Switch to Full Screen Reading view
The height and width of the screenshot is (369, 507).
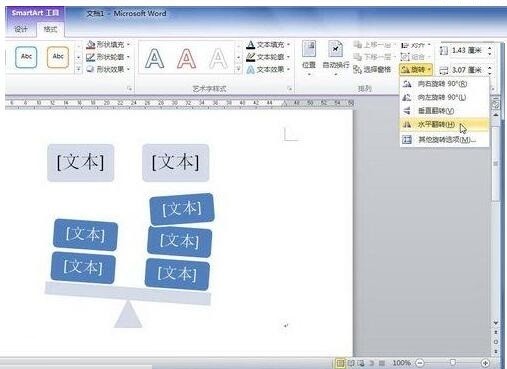[x=351, y=363]
